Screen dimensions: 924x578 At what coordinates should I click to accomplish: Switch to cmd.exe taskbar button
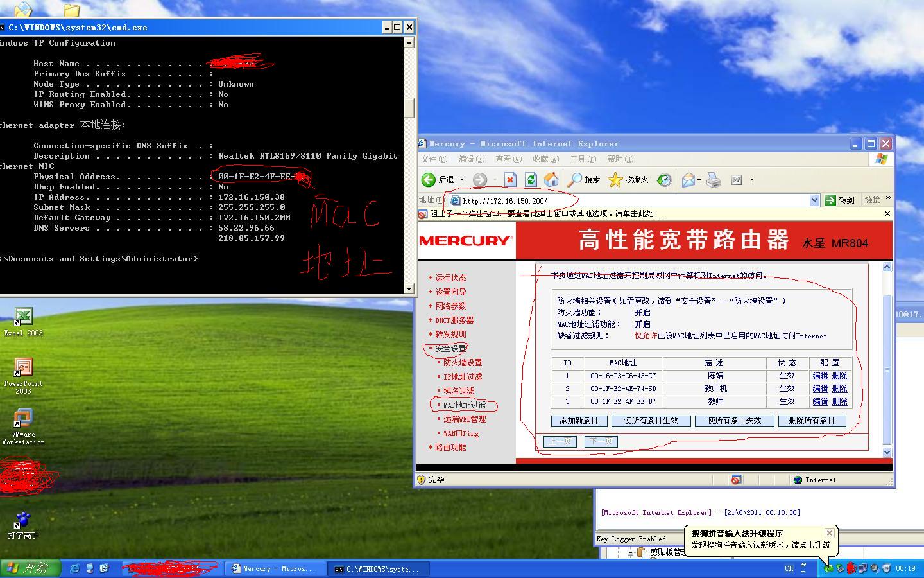pos(379,568)
